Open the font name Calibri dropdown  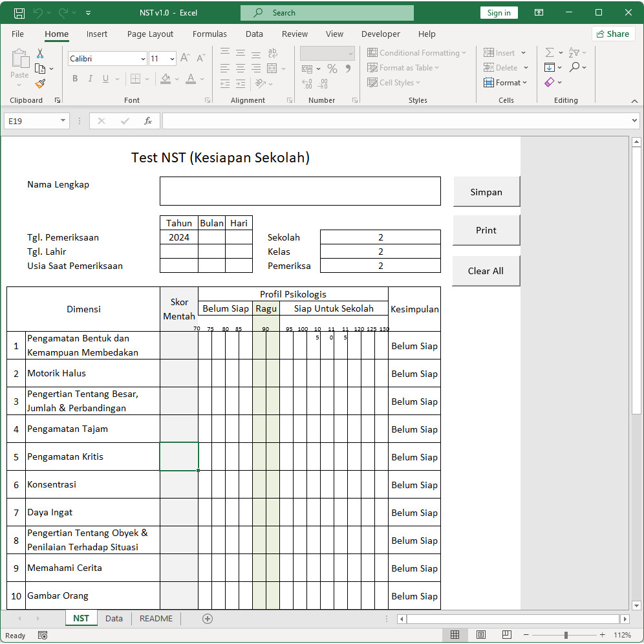143,59
